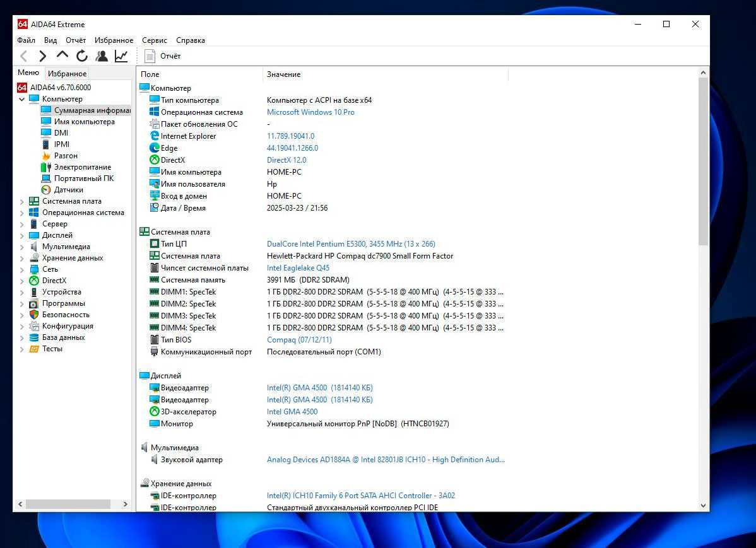Open the graph chart toolbar icon
Image resolution: width=756 pixels, height=548 pixels.
pos(121,56)
